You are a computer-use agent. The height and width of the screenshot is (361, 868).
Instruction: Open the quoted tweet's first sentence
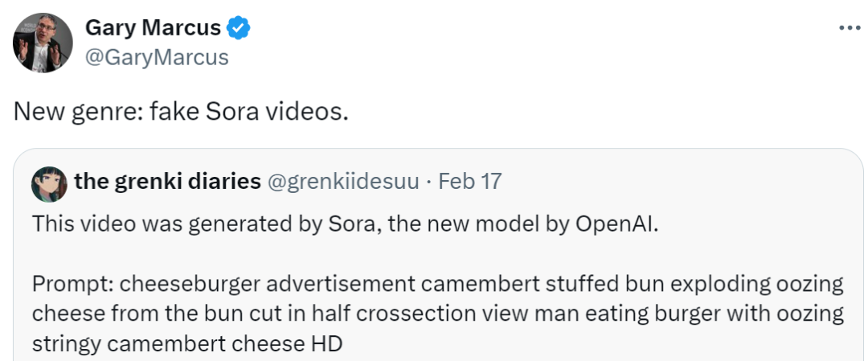(x=345, y=224)
